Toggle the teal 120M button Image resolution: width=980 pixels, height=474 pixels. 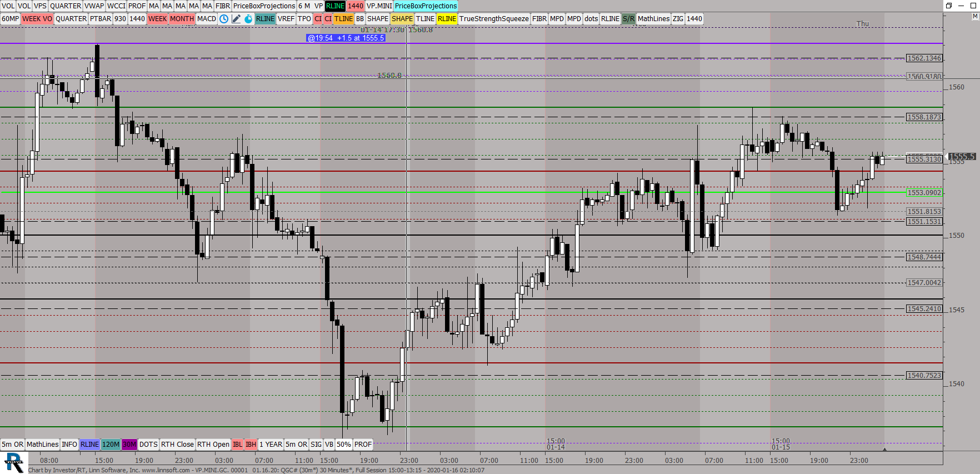coord(111,445)
